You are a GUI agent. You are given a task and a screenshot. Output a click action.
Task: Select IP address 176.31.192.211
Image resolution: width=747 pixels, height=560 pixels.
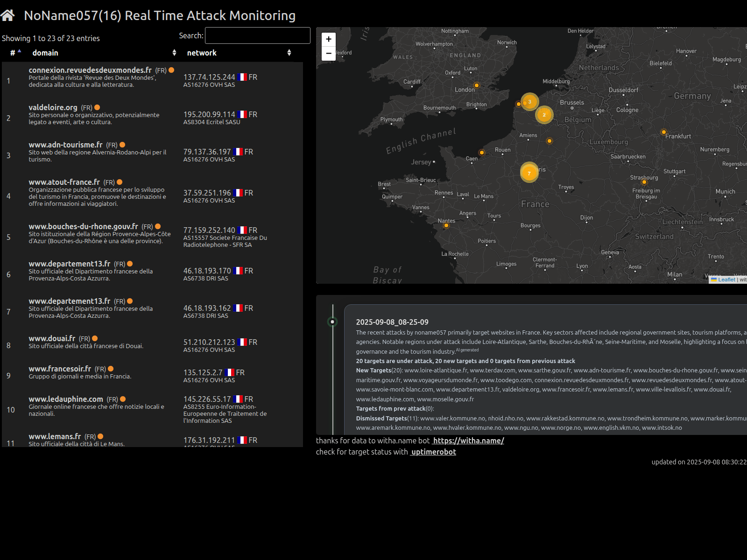[209, 440]
